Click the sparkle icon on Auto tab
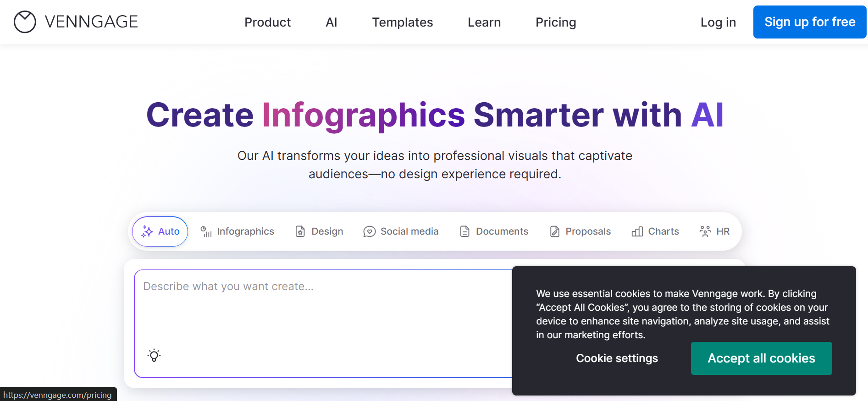This screenshot has height=401, width=868. (x=147, y=231)
